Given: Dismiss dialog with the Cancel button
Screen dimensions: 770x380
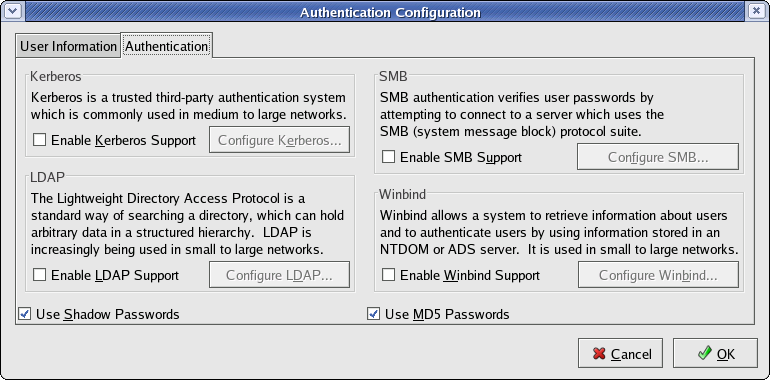Looking at the screenshot, I should coord(620,353).
